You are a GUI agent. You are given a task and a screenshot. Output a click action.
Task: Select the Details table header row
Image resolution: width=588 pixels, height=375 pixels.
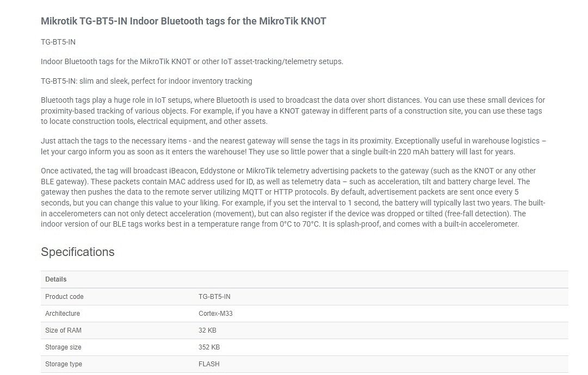305,279
